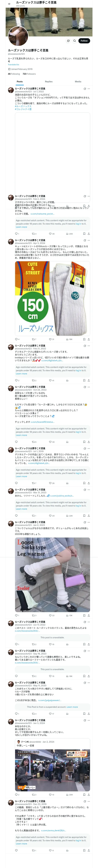The image size is (98, 868).
Task: Go back using the top arrow
Action: click(x=9, y=4)
